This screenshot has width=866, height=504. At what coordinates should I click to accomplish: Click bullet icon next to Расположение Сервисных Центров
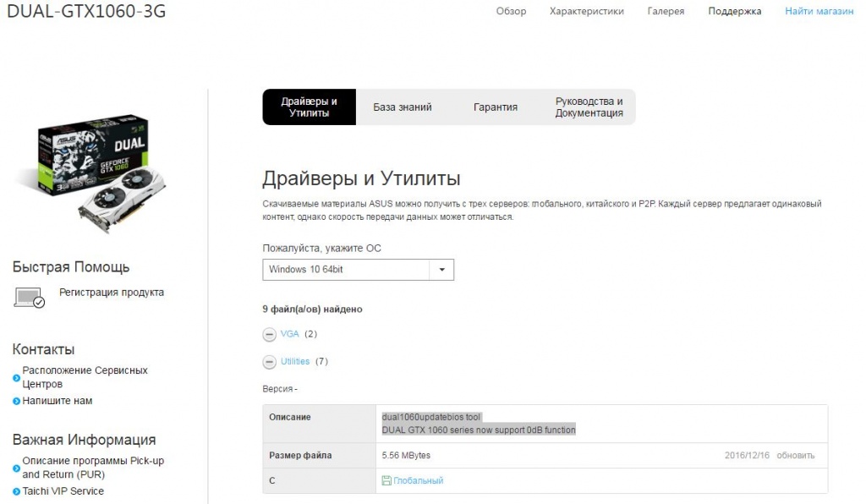click(x=16, y=378)
